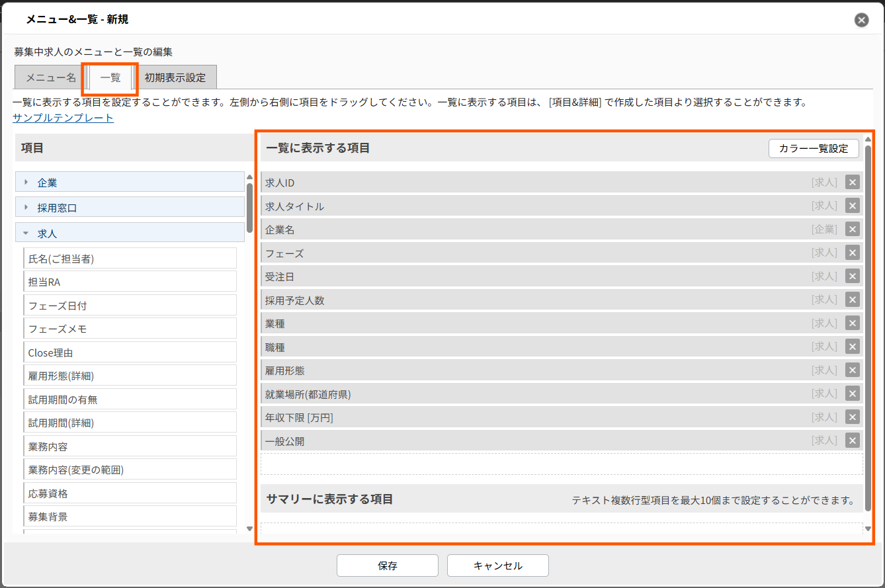
Task: Remove 採用予定人数 via its X icon
Action: click(x=853, y=300)
